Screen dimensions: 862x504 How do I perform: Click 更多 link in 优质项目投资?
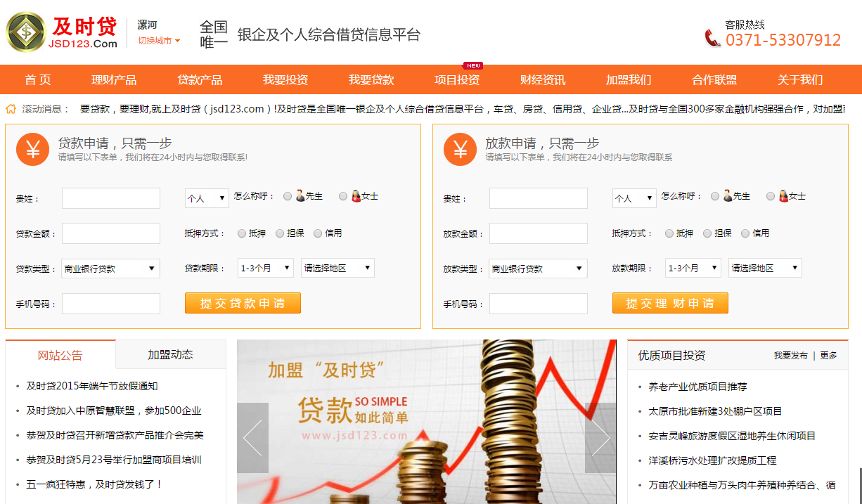(829, 356)
